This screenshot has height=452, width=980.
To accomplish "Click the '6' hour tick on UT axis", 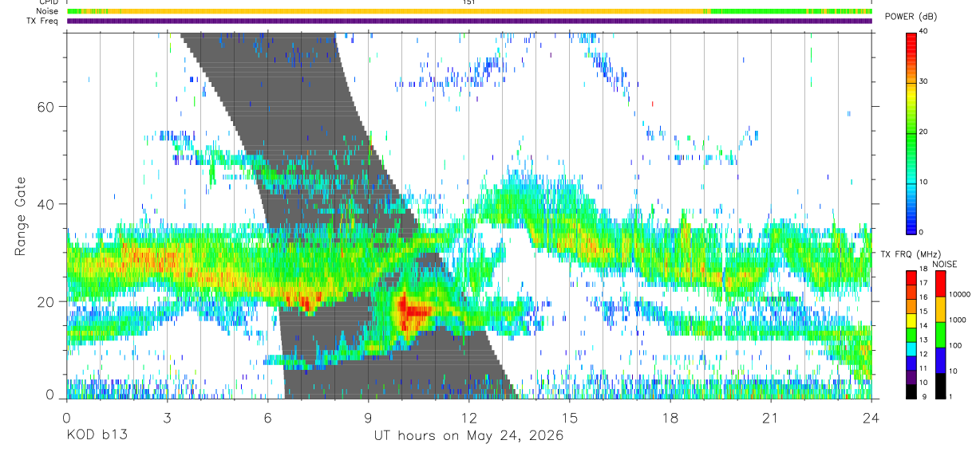I will point(268,417).
